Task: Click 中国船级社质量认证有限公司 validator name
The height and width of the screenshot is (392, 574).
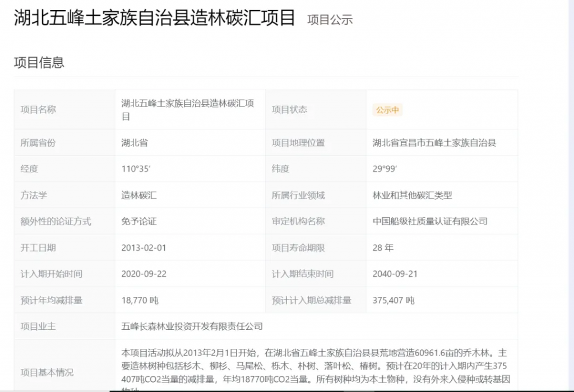Action: tap(430, 221)
